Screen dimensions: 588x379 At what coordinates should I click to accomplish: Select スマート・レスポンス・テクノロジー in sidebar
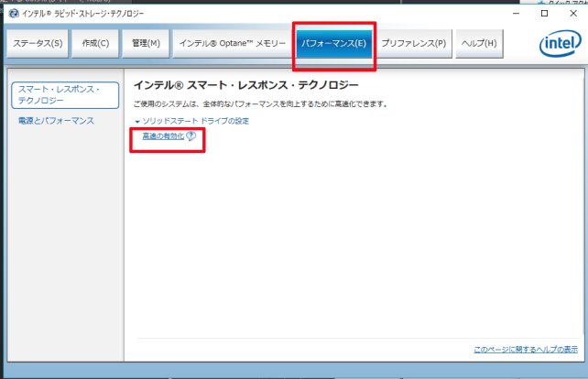pos(65,95)
